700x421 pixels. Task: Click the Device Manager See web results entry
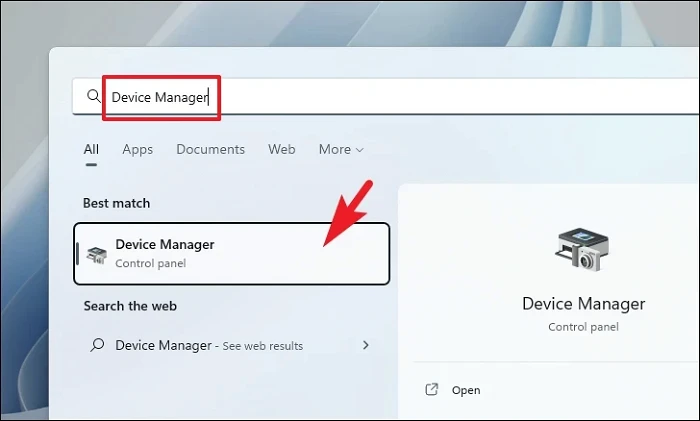(230, 345)
